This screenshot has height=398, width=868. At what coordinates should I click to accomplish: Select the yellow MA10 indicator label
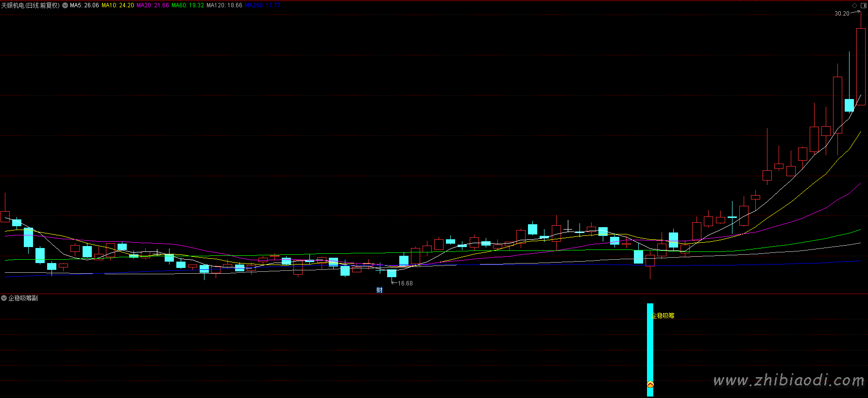[118, 5]
